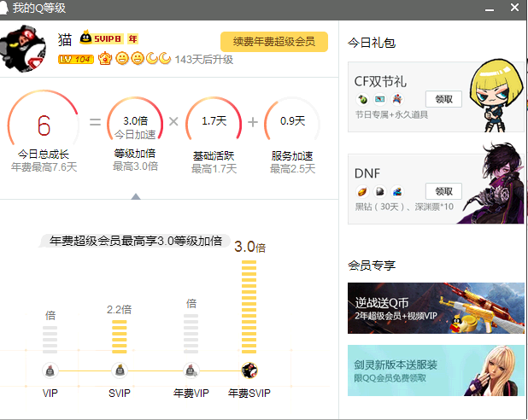Click the 基础活跃 label
This screenshot has width=528, height=420.
214,156
